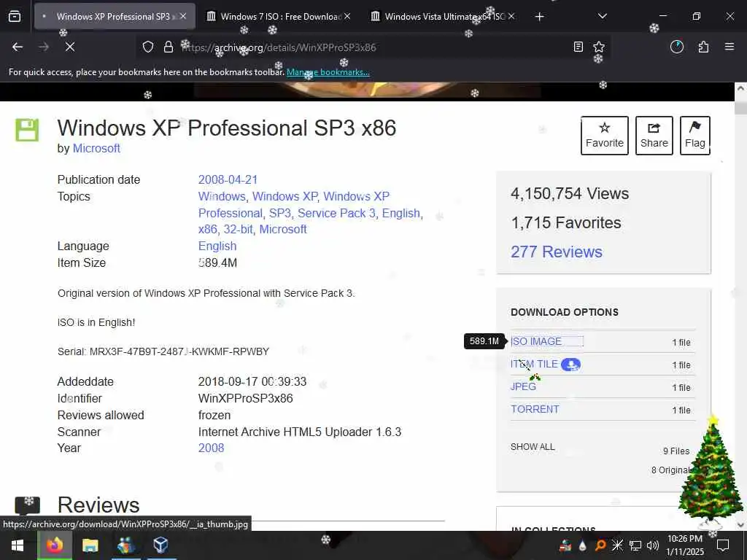This screenshot has height=560, width=747.
Task: Click the Christmas tree desktop decoration
Action: [x=711, y=472]
